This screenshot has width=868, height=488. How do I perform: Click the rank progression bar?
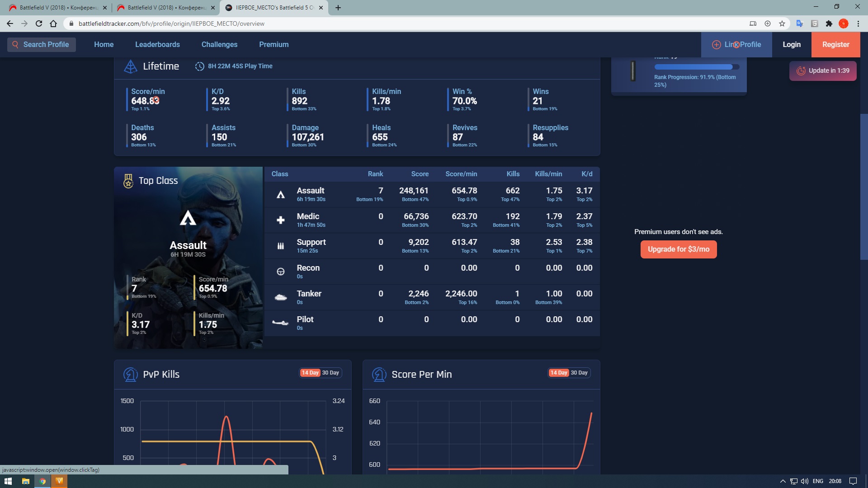696,67
